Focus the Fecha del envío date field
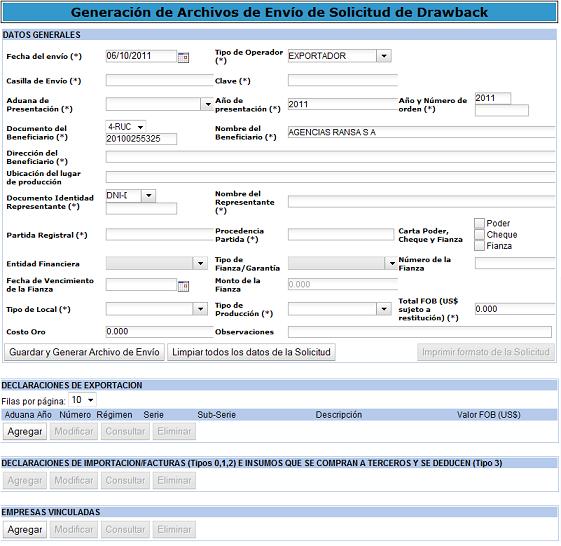The height and width of the screenshot is (546, 561). click(141, 56)
